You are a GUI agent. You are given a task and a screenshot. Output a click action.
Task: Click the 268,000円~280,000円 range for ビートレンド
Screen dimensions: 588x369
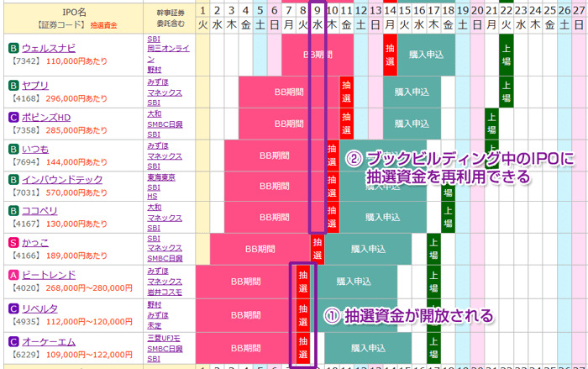point(89,288)
